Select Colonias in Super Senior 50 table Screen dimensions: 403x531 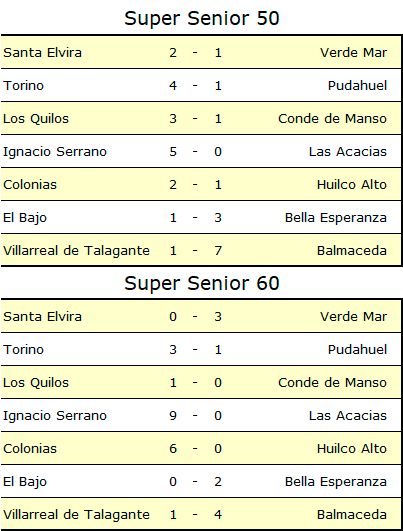pyautogui.click(x=30, y=185)
